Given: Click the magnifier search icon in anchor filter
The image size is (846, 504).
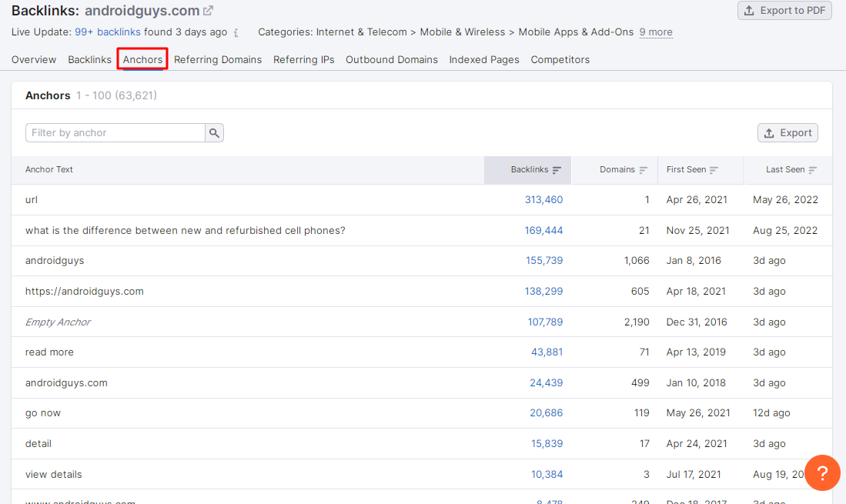Looking at the screenshot, I should coord(214,133).
